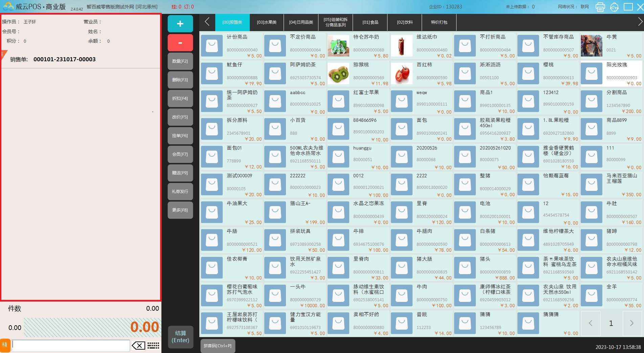Viewport: 644px width, 353px height.
Task: Select the 猕猴桃 kiwi product image
Action: click(338, 73)
